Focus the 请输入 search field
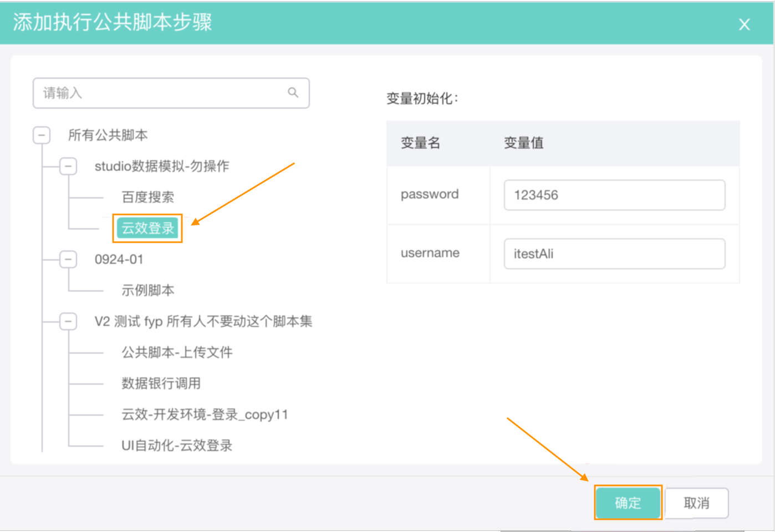Viewport: 775px width, 532px height. [171, 93]
